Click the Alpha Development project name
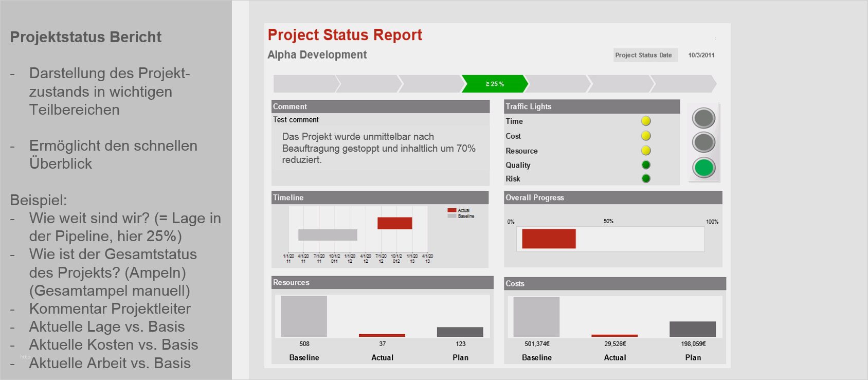This screenshot has height=380, width=868. tap(317, 55)
